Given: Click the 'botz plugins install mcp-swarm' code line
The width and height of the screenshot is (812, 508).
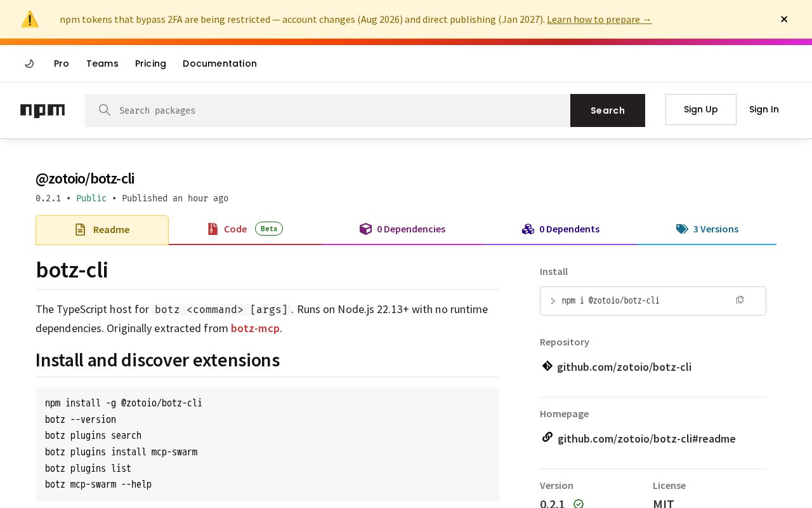Looking at the screenshot, I should point(121,452).
